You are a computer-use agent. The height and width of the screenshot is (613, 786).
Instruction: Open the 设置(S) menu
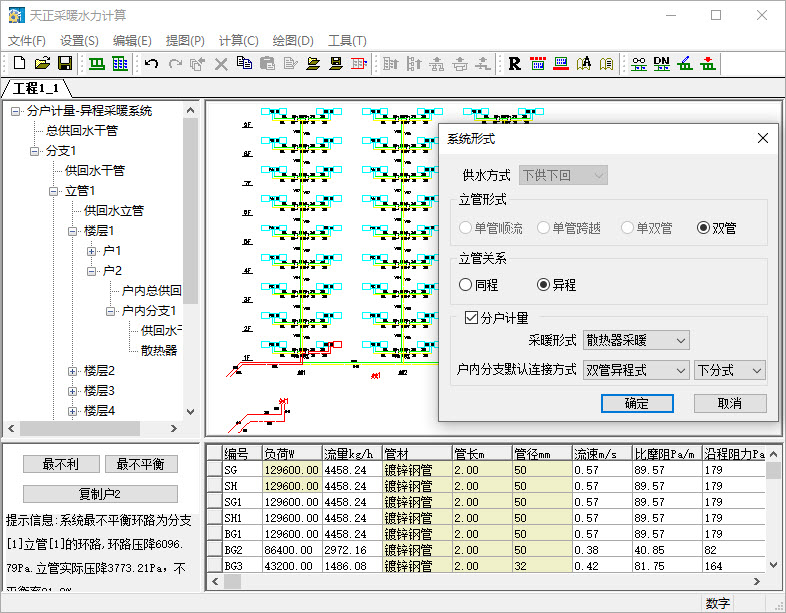coord(79,41)
